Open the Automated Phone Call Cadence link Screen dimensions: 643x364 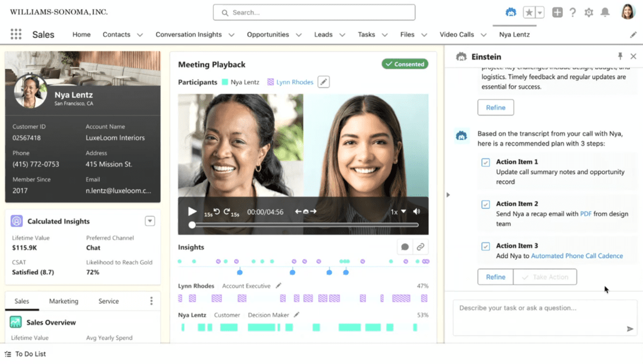pos(577,256)
